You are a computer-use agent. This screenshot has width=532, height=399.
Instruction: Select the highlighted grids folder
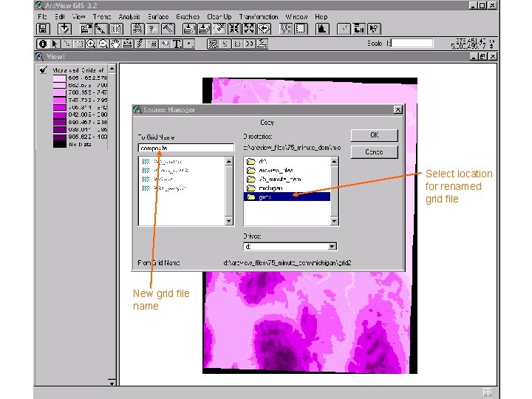287,197
